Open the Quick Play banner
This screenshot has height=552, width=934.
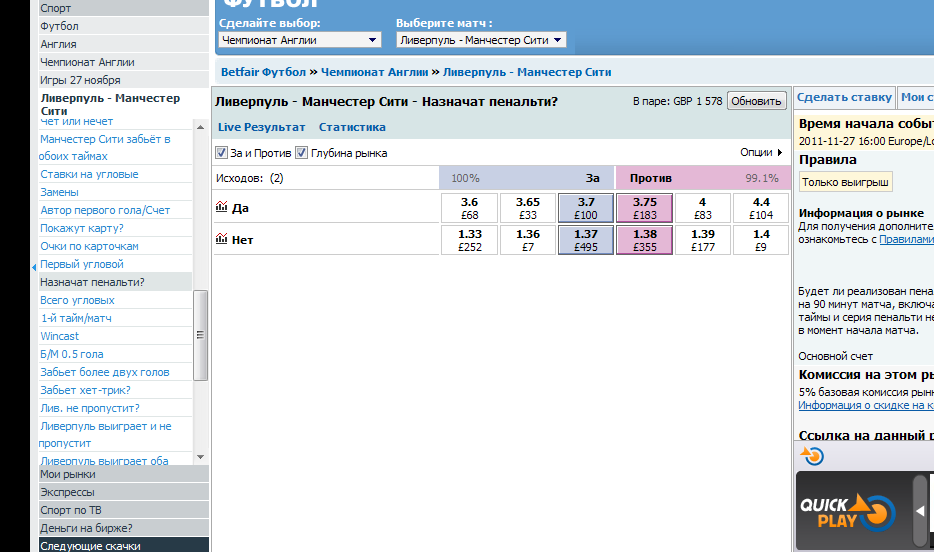pyautogui.click(x=848, y=512)
